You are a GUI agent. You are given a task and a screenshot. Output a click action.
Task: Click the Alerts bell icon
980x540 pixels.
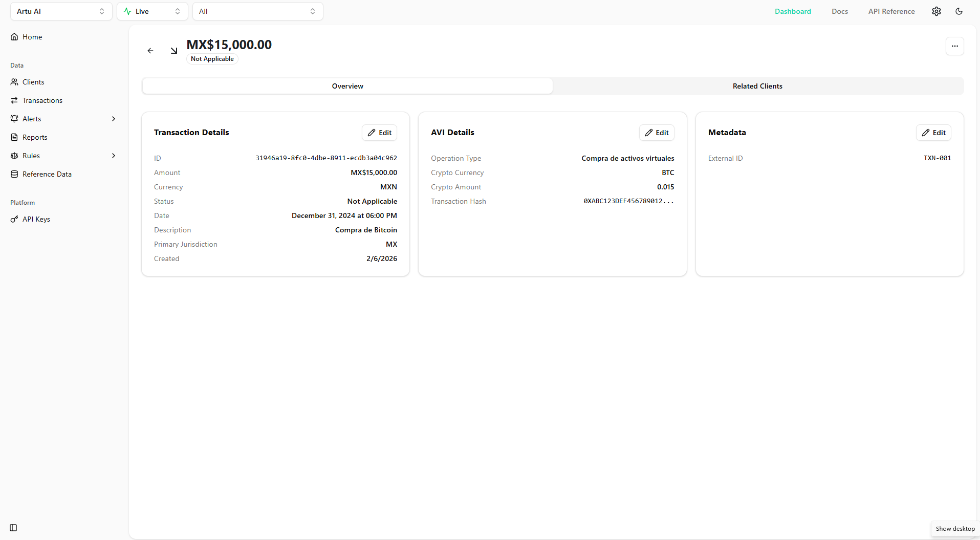pos(14,119)
